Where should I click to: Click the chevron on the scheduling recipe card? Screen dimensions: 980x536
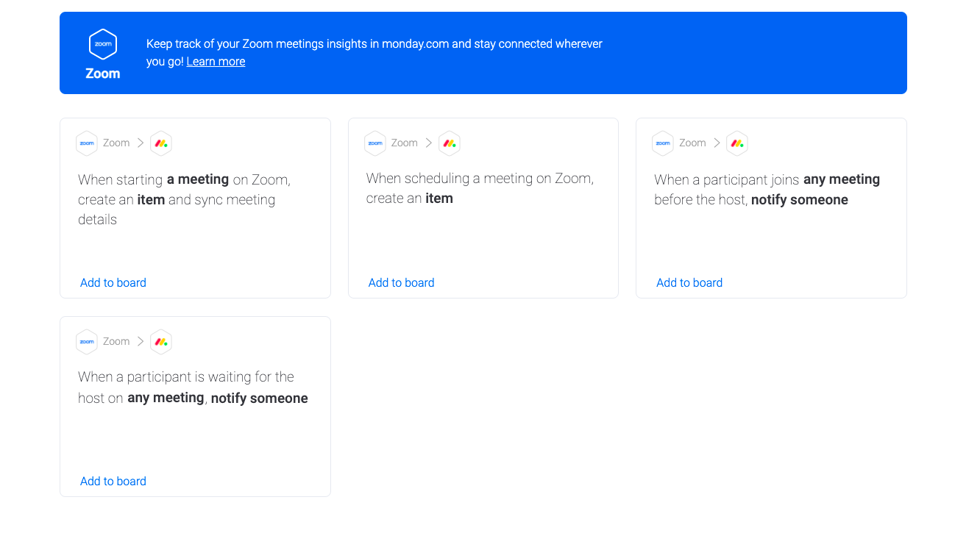(427, 143)
